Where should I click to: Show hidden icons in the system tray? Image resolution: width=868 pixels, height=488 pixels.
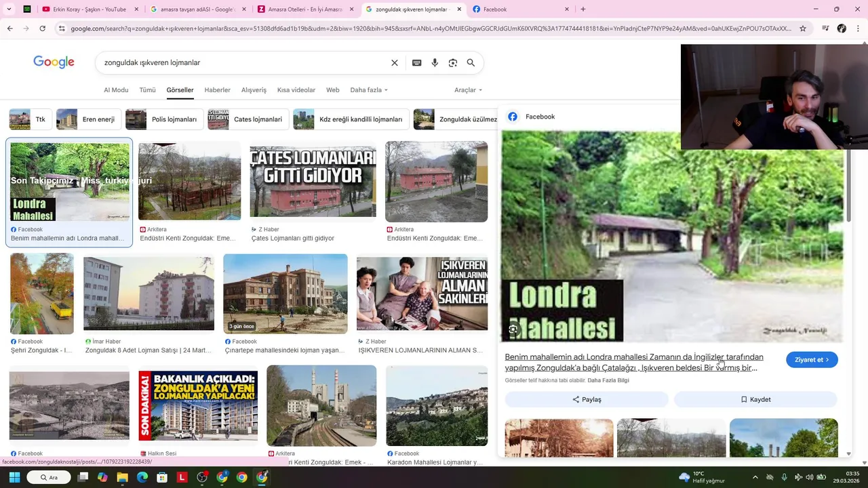(x=755, y=477)
